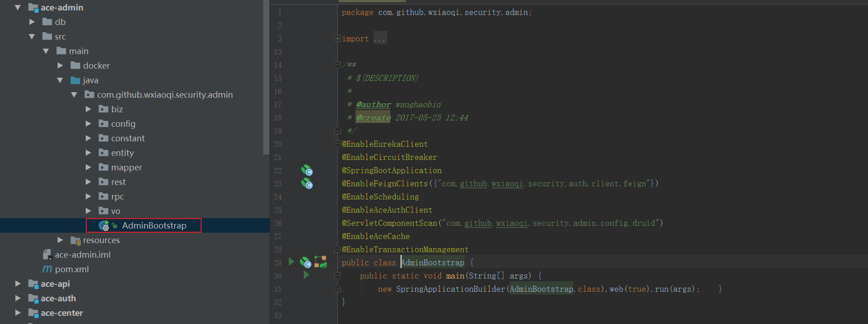The height and width of the screenshot is (324, 868).
Task: Click the biz package icon
Action: pos(104,109)
